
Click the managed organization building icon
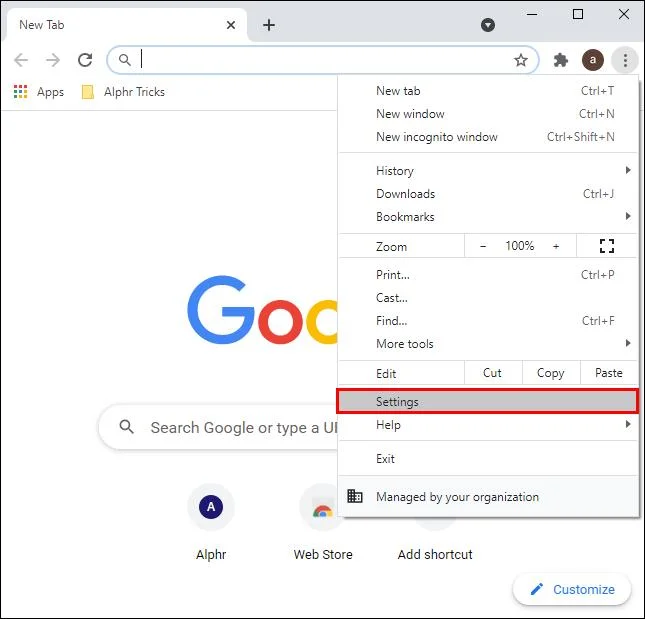click(355, 496)
